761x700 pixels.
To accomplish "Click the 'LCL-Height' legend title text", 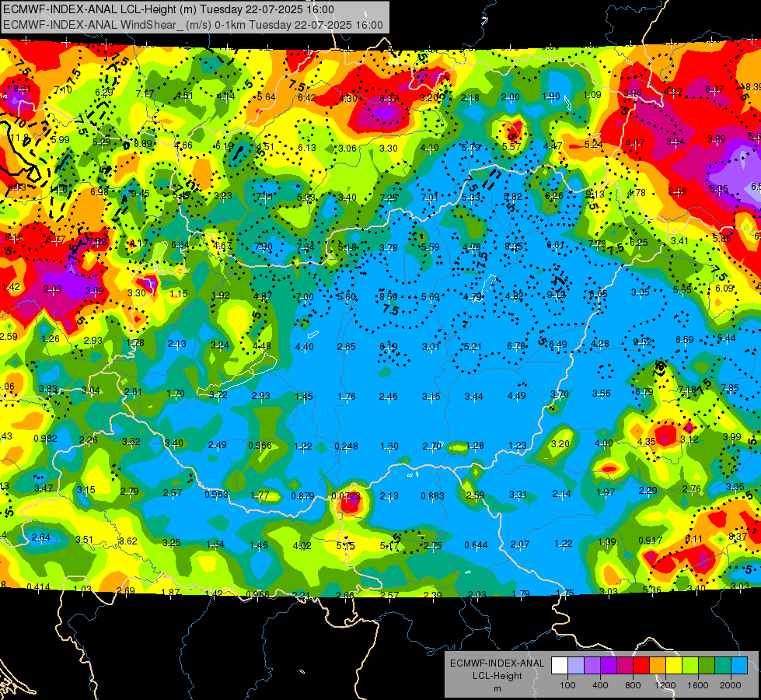I will tap(497, 676).
